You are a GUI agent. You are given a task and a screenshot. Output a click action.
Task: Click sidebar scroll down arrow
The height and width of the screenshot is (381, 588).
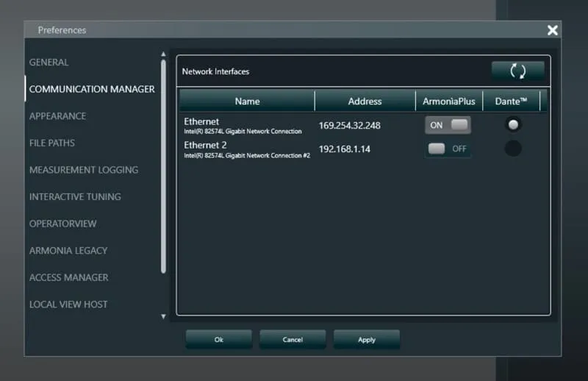163,316
